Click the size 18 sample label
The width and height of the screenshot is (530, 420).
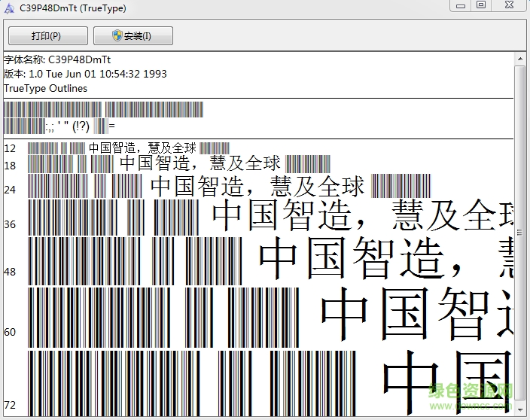point(10,166)
